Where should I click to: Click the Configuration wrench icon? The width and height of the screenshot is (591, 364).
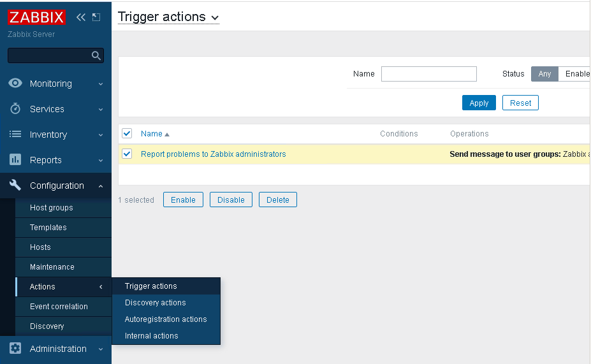coord(15,185)
